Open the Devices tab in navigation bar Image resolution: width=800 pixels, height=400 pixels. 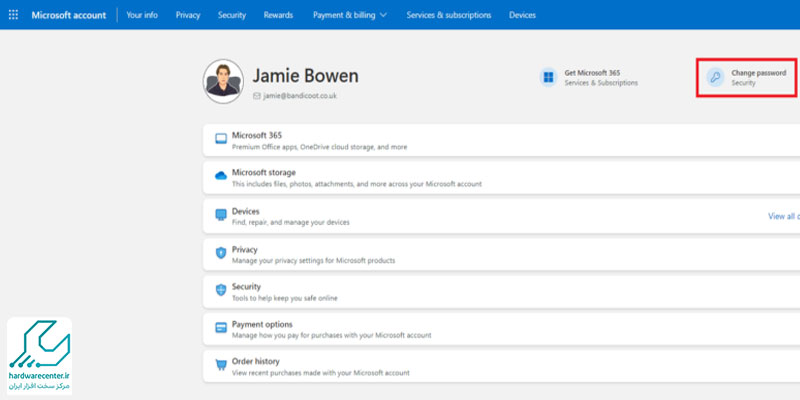522,15
